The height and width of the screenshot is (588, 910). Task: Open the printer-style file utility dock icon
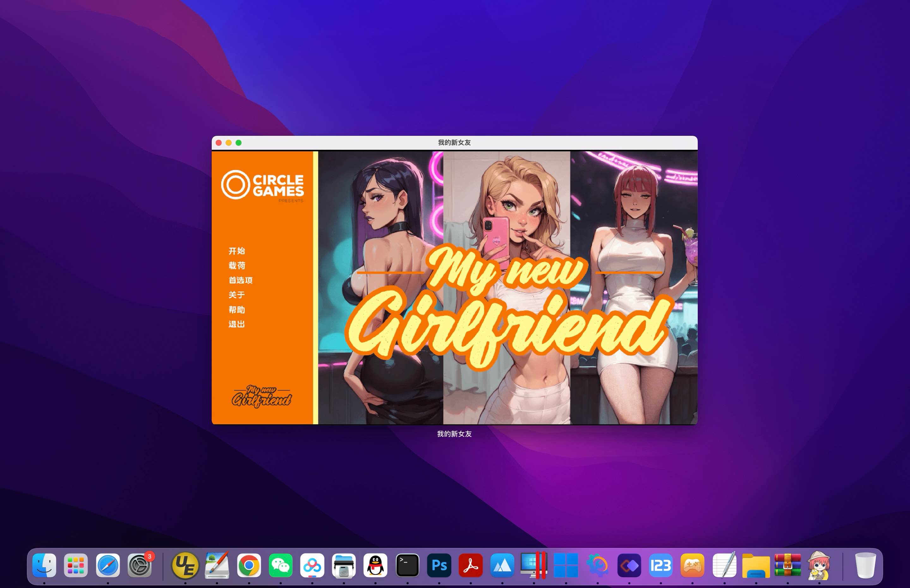point(344,565)
